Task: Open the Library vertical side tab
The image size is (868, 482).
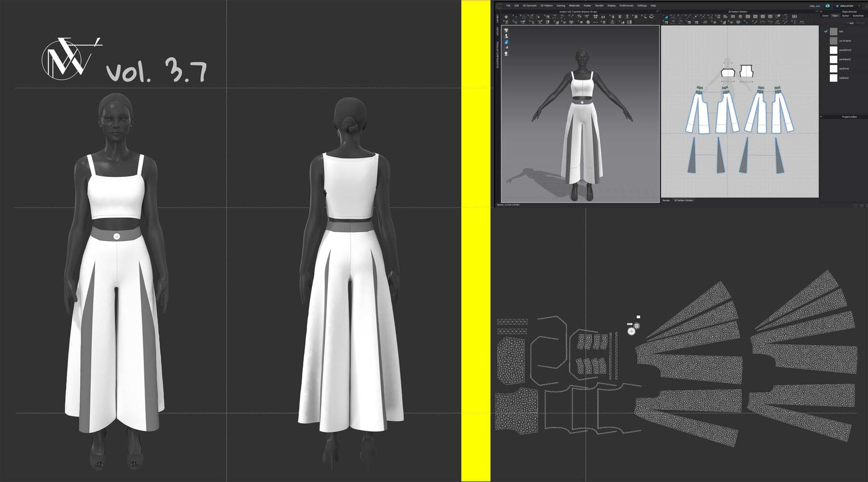Action: point(498,18)
